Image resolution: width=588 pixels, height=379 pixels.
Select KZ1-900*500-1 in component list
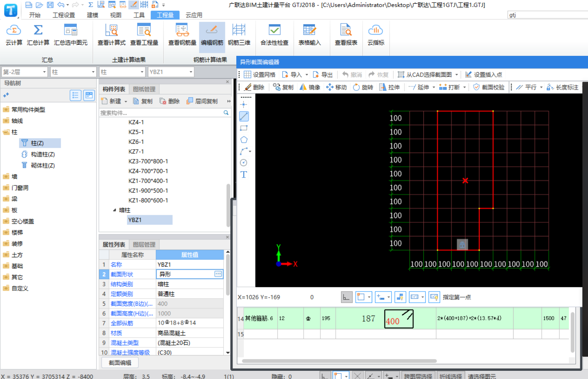tap(148, 191)
